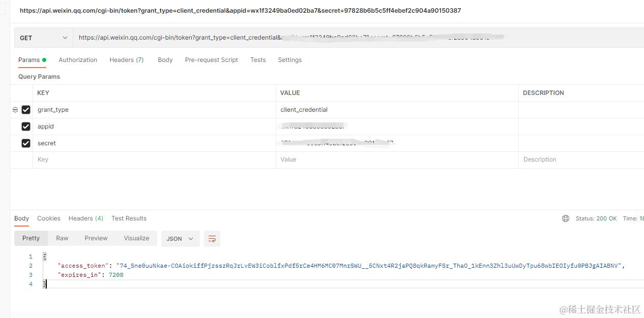Switch to the request Body tab
The height and width of the screenshot is (318, 644).
(165, 60)
